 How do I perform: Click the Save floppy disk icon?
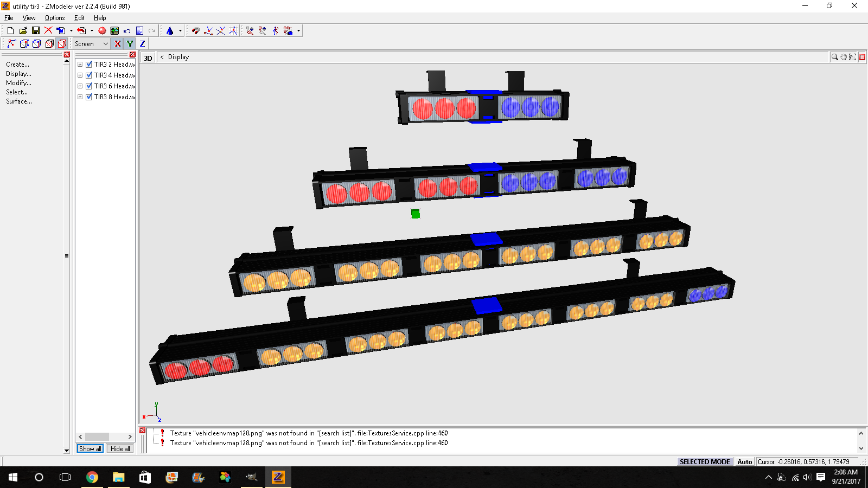coord(36,31)
